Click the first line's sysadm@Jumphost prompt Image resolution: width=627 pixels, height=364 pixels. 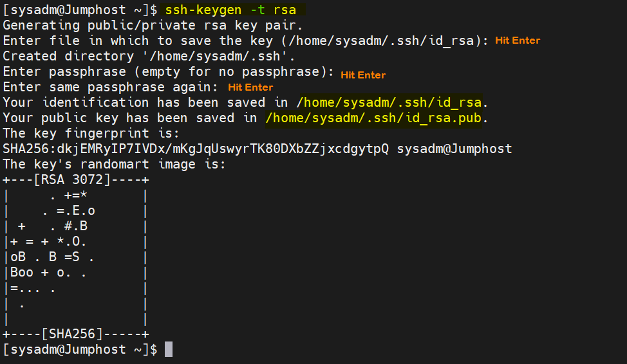[x=80, y=10]
